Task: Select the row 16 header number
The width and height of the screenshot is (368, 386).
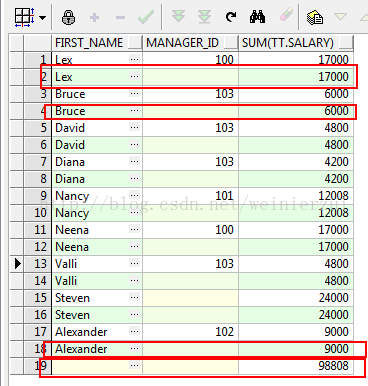Action: point(38,315)
